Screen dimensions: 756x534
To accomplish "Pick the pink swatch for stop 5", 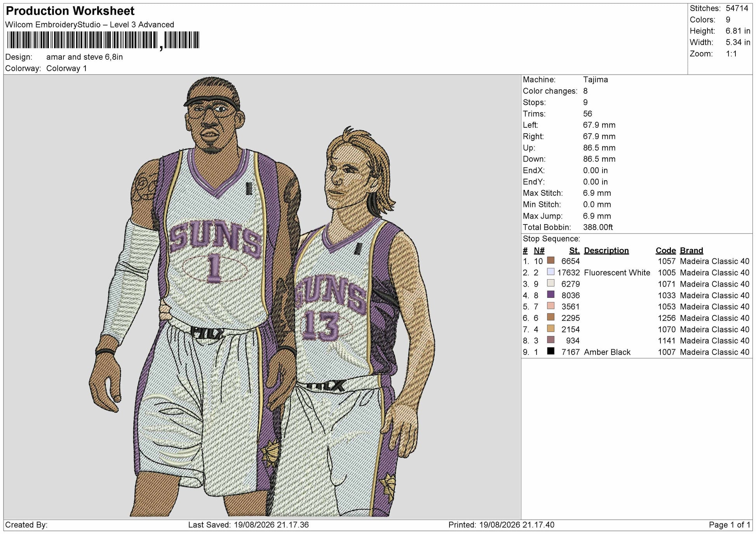I will coord(550,306).
